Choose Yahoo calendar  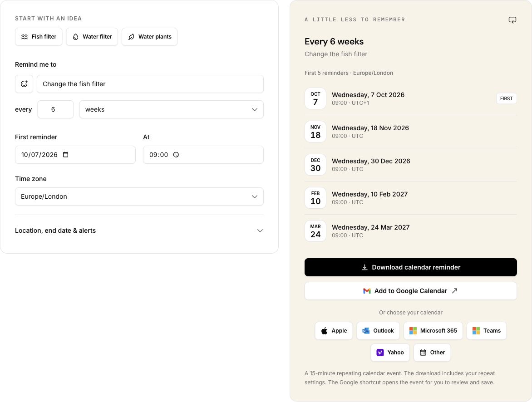[390, 353]
